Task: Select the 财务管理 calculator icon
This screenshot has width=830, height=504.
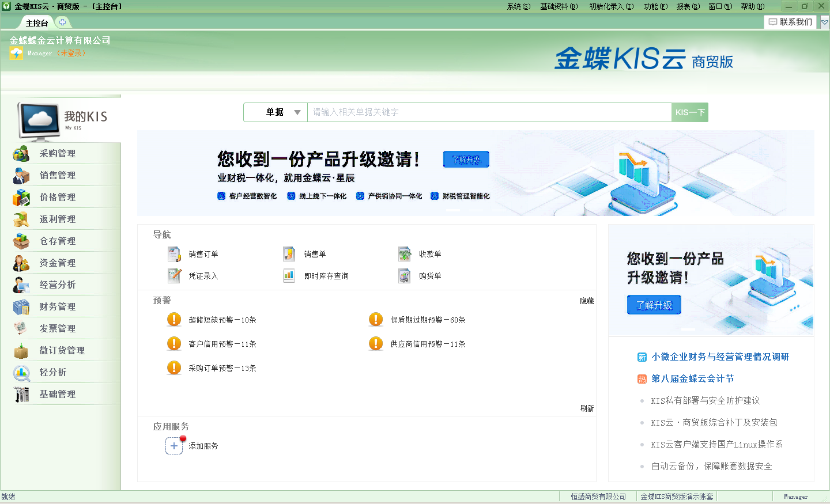Action: [x=21, y=306]
